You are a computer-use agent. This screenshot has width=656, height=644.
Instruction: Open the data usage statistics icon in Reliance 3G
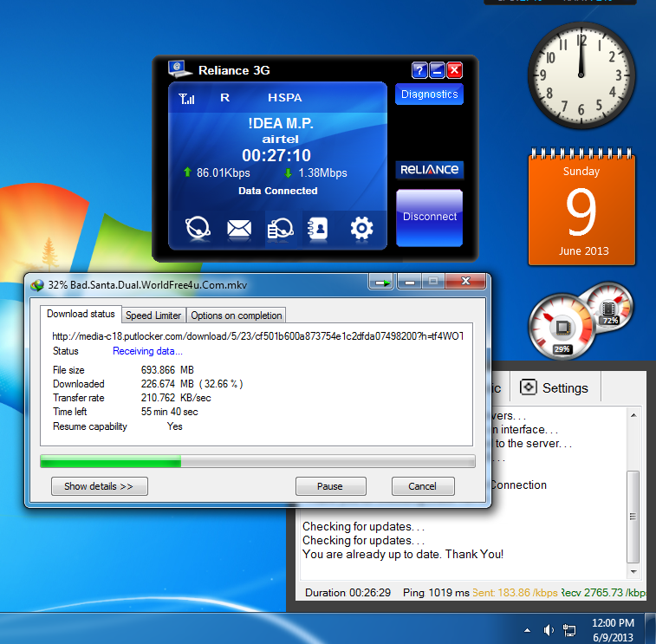click(280, 229)
